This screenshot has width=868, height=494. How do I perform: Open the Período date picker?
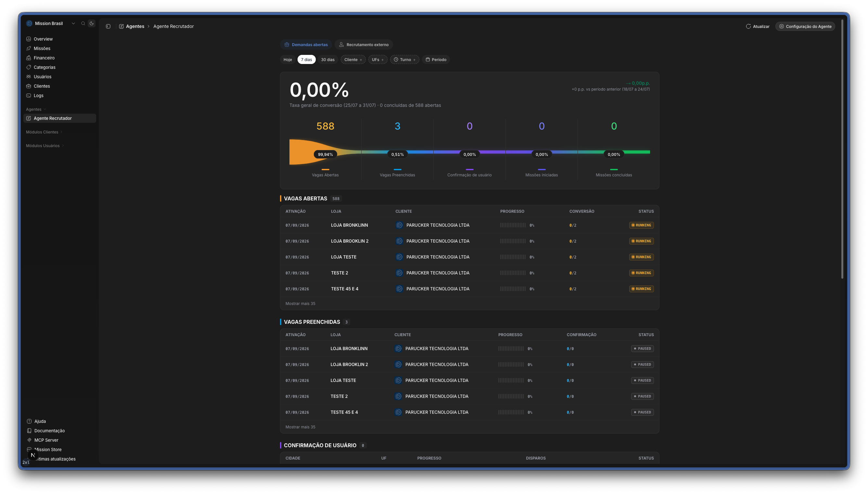tap(436, 60)
